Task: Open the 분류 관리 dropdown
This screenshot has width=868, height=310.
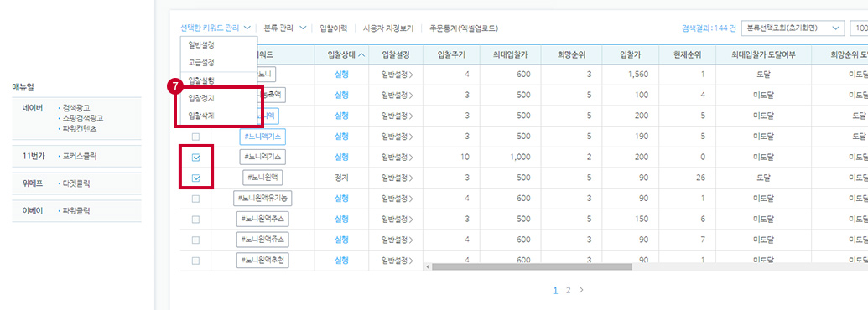Action: coord(285,28)
